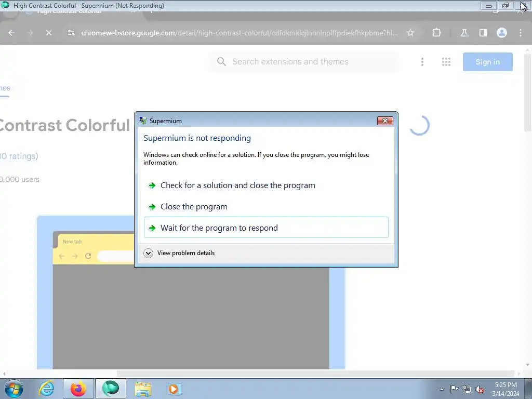
Task: Open site information icon in address bar
Action: 71,33
